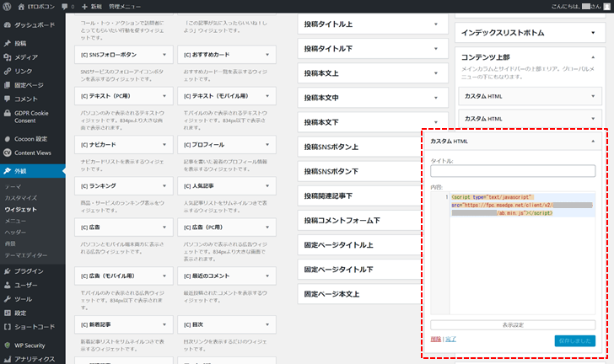Image resolution: width=614 pixels, height=364 pixels.
Task: Click the タイトル input field
Action: (513, 171)
